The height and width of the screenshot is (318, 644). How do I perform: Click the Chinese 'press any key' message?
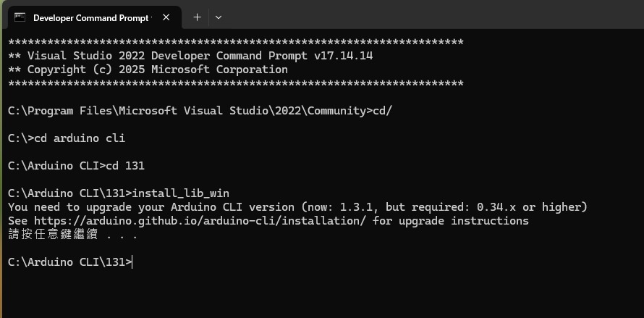pyautogui.click(x=72, y=235)
